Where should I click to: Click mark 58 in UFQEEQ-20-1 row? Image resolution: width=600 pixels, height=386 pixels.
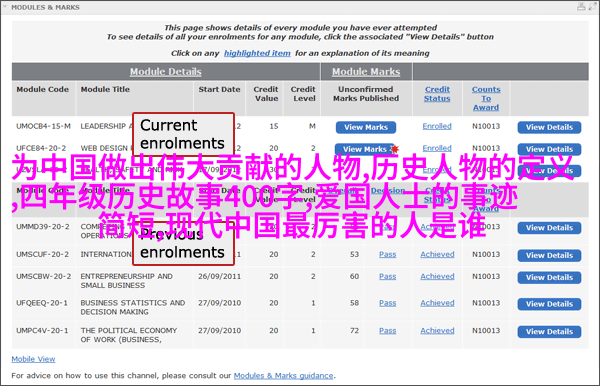[354, 303]
